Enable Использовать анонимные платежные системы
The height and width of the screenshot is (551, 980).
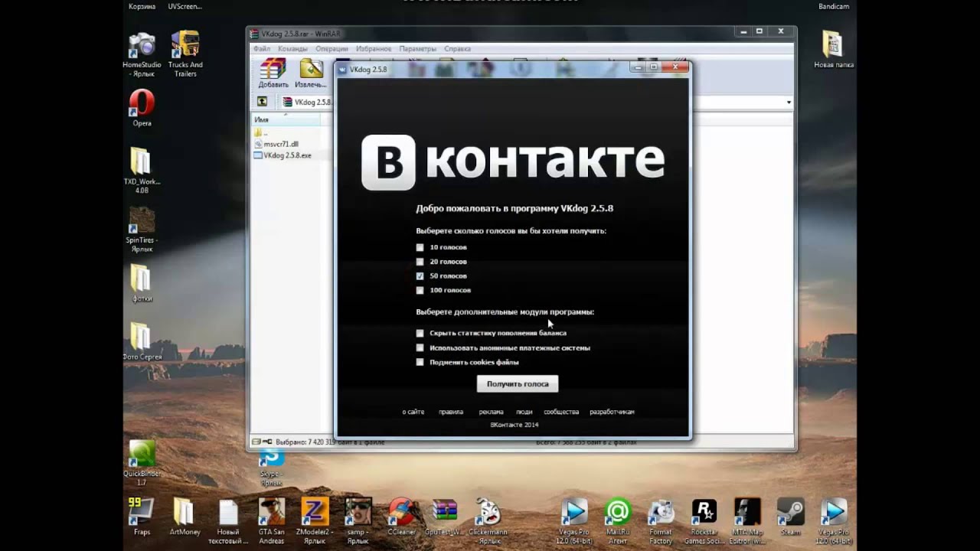[420, 347]
